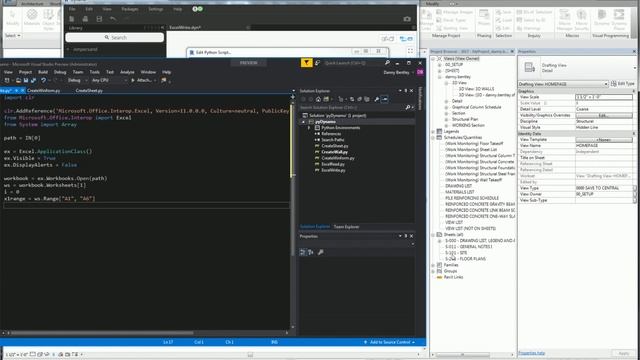Image resolution: width=640 pixels, height=360 pixels.
Task: Click the Save icon in Dynamo toolbar
Action: (99, 19)
